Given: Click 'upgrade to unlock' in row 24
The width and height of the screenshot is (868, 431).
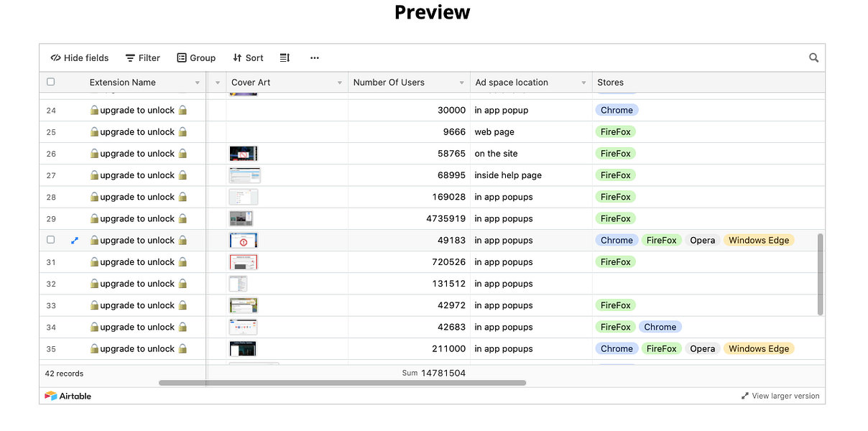Looking at the screenshot, I should [137, 110].
